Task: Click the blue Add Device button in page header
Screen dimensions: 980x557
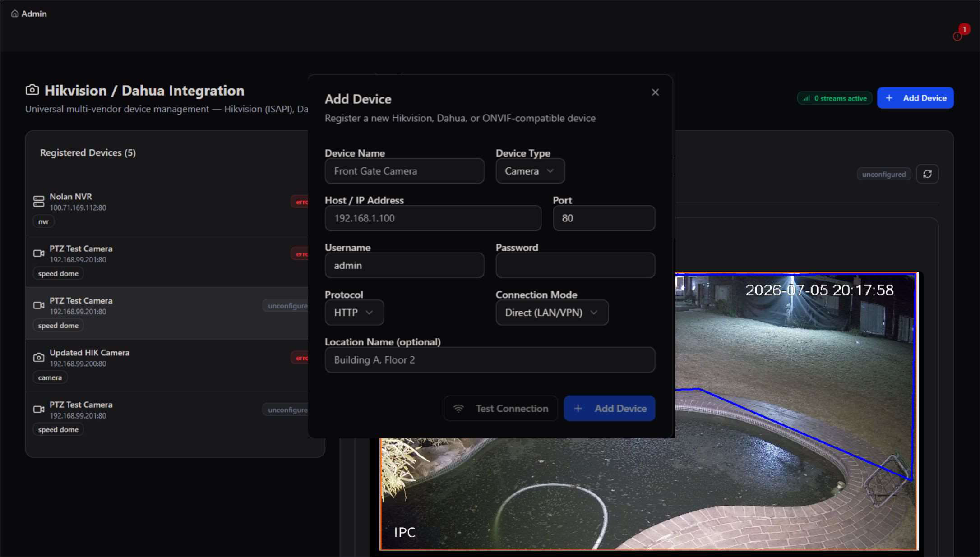Action: [915, 98]
